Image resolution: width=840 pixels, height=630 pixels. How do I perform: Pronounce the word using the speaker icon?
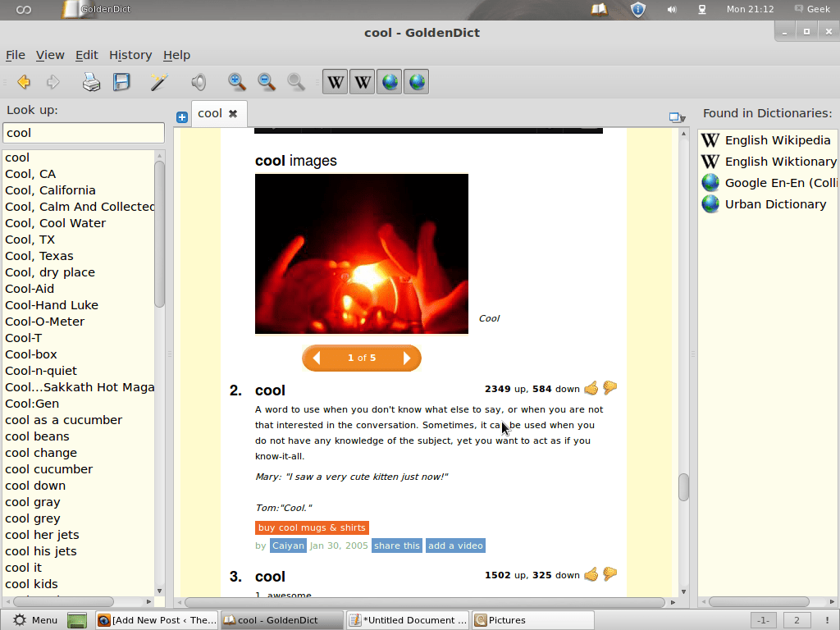click(197, 81)
